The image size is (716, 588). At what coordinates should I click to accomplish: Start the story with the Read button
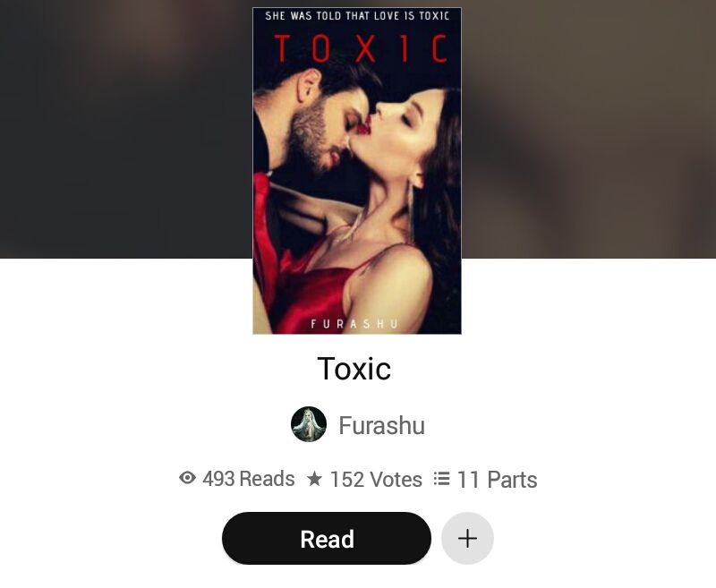point(327,538)
